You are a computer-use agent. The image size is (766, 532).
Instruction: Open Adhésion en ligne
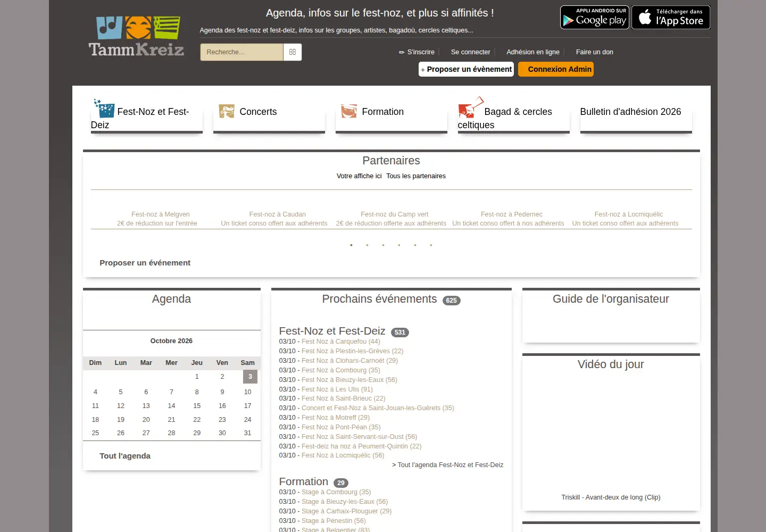pos(533,52)
